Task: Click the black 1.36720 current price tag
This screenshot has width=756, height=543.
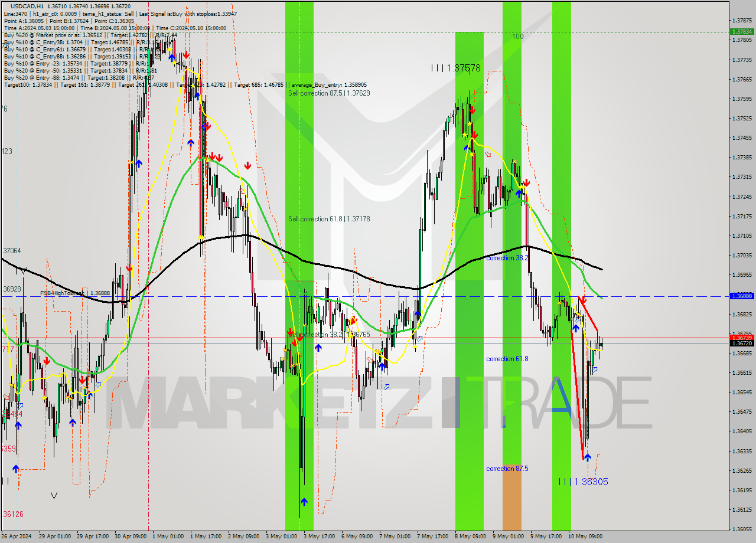Action: point(741,344)
